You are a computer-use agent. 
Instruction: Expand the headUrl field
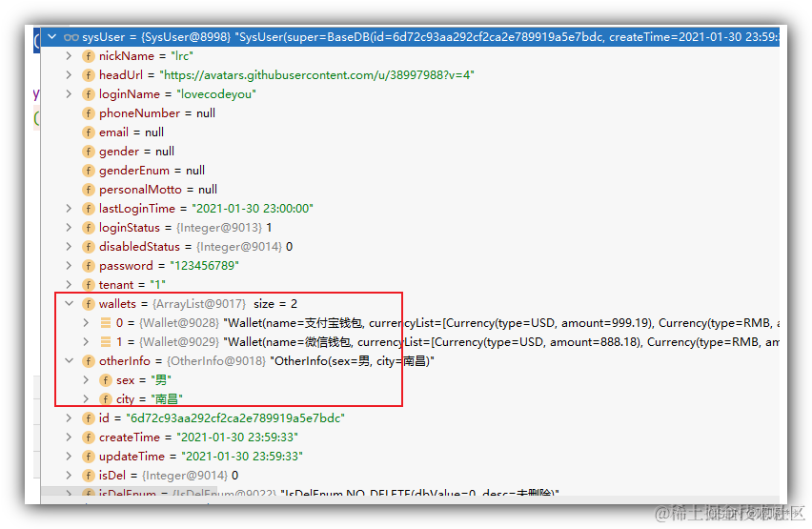click(x=69, y=75)
